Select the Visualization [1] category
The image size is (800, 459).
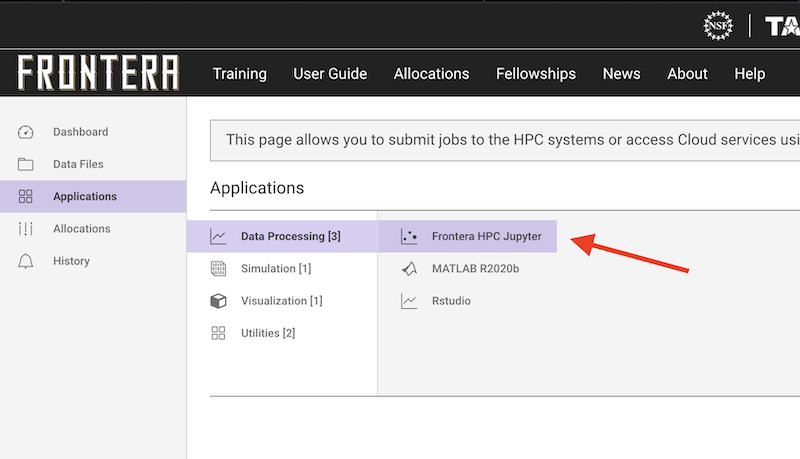point(282,301)
